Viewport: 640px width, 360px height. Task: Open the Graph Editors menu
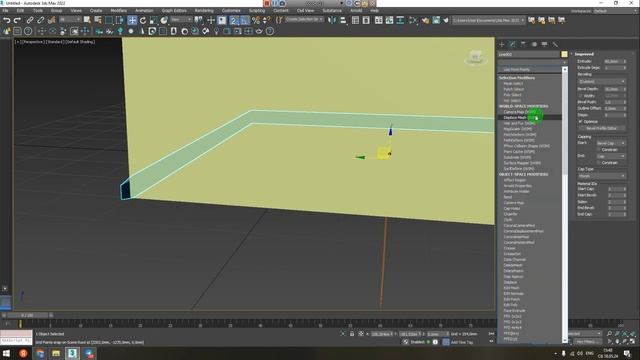[174, 11]
